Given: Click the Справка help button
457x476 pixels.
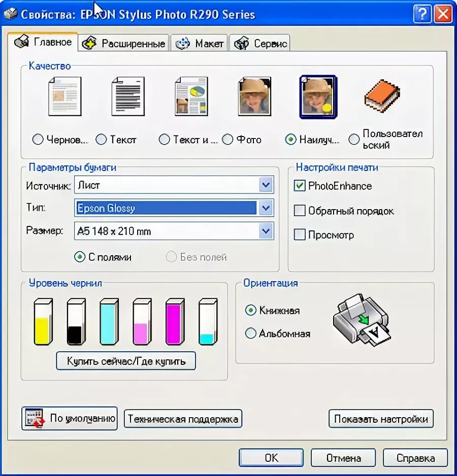Looking at the screenshot, I should 415,458.
